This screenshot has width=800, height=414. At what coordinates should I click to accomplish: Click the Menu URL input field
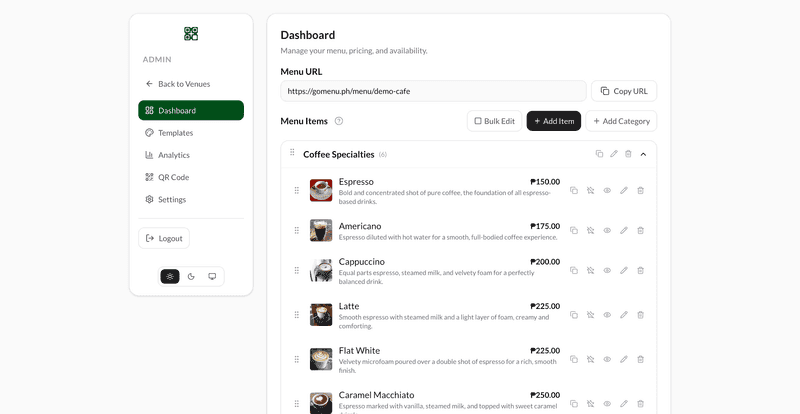[x=433, y=91]
